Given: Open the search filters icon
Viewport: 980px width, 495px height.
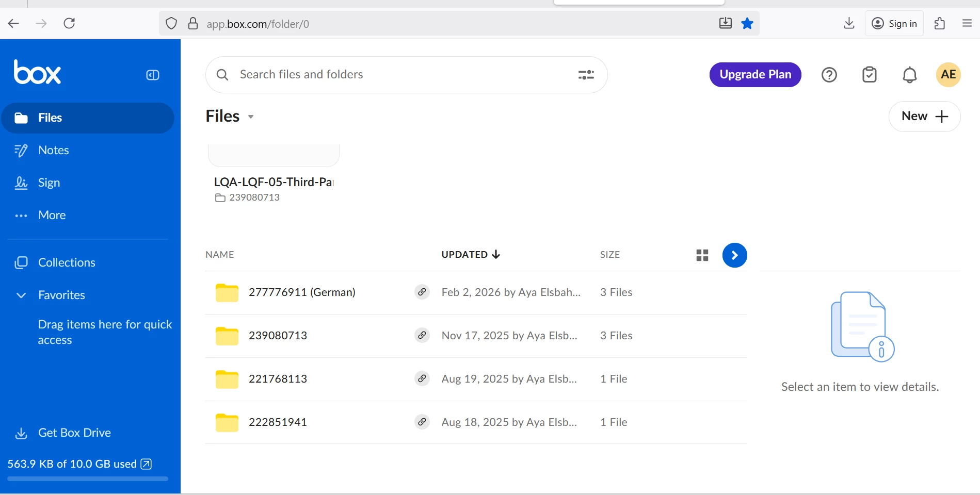Looking at the screenshot, I should 586,75.
